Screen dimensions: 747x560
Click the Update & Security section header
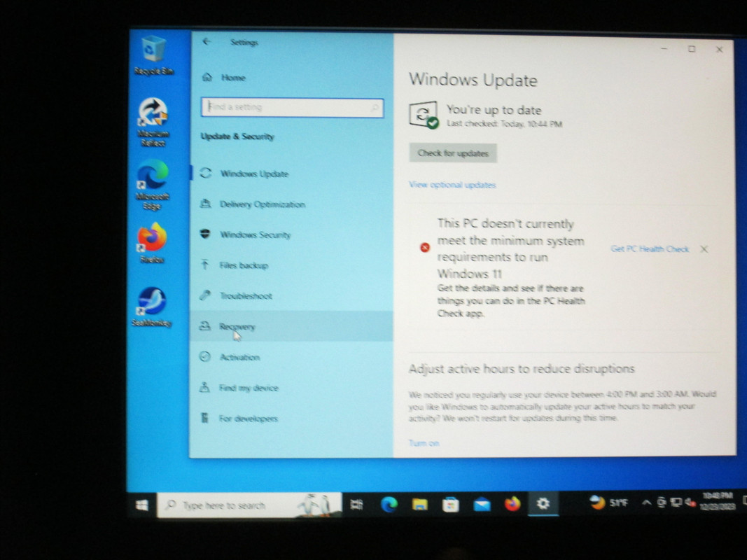click(237, 136)
